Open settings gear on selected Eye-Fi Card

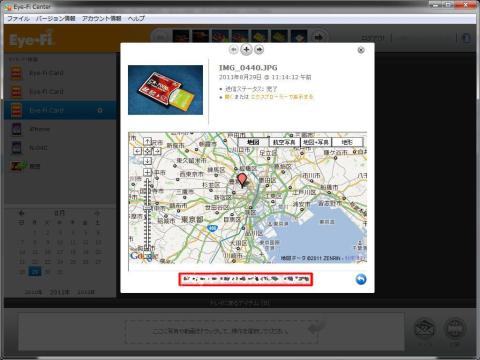pos(100,110)
